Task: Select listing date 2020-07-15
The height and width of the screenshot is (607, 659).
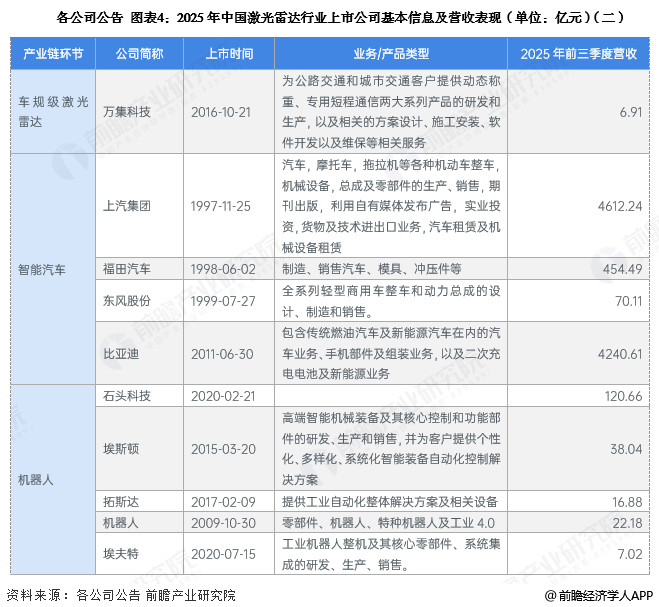Action: point(223,554)
